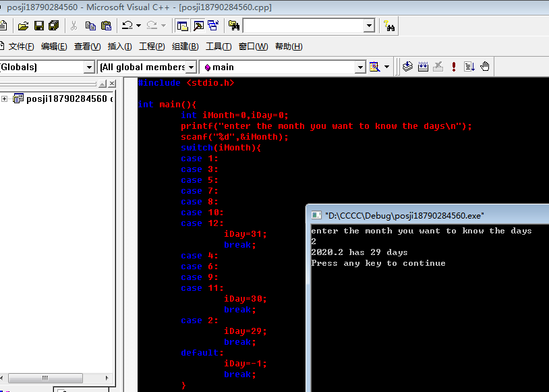
Task: Open the 工具(T) menu
Action: (x=219, y=47)
